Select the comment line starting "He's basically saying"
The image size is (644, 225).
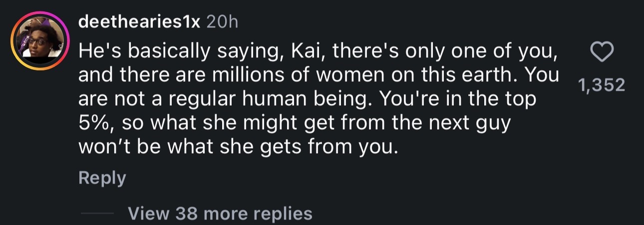(x=318, y=51)
